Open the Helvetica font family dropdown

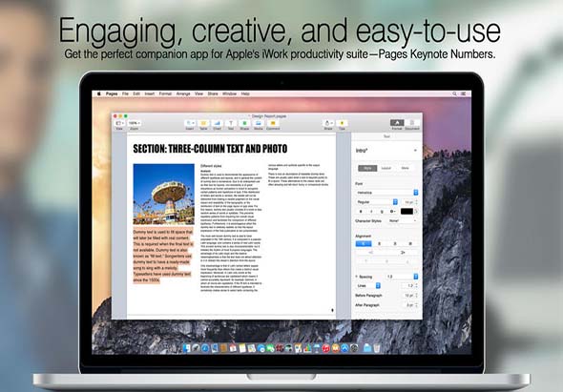coord(387,193)
